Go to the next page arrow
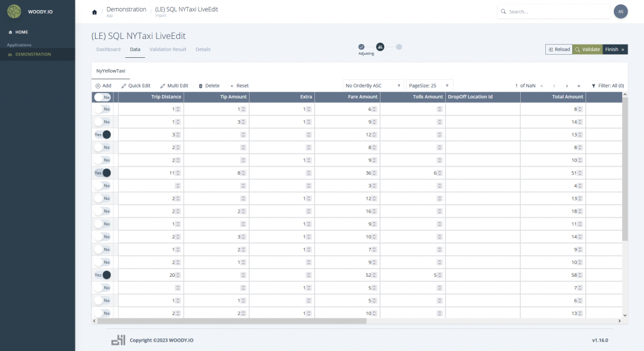This screenshot has height=351, width=644. pyautogui.click(x=567, y=86)
